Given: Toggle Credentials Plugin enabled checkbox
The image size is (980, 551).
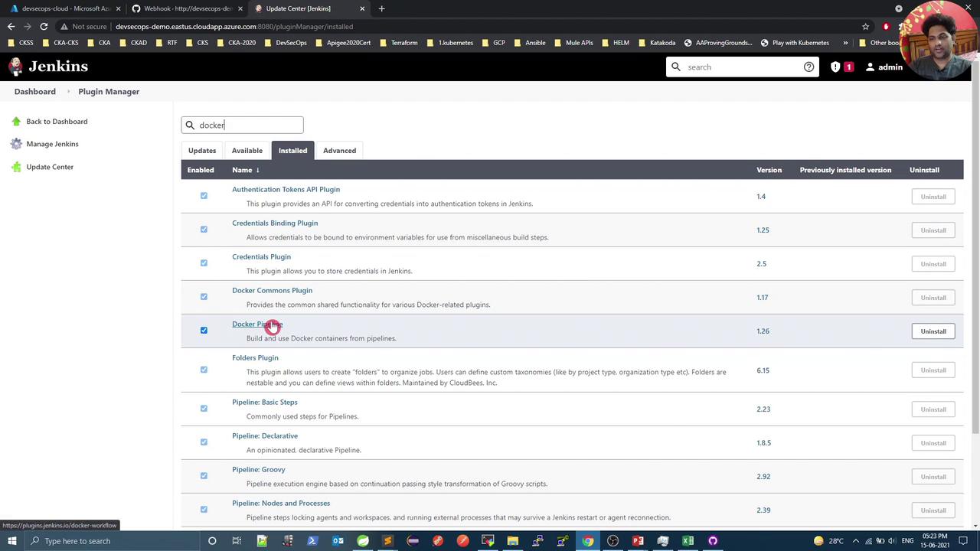Looking at the screenshot, I should [204, 263].
